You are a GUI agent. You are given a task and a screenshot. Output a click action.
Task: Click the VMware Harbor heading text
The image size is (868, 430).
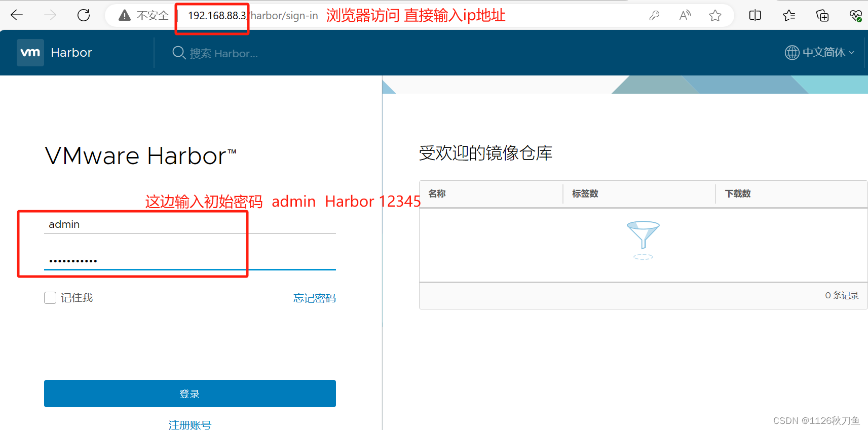[141, 156]
